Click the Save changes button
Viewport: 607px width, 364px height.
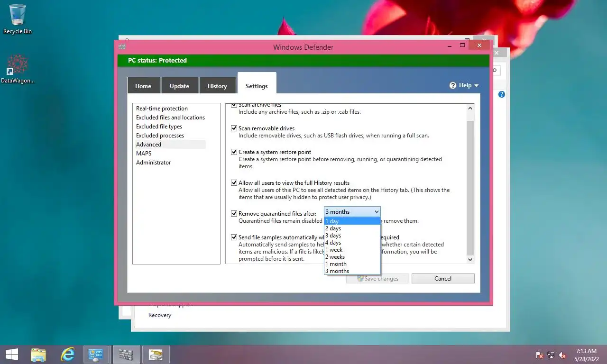tap(377, 278)
